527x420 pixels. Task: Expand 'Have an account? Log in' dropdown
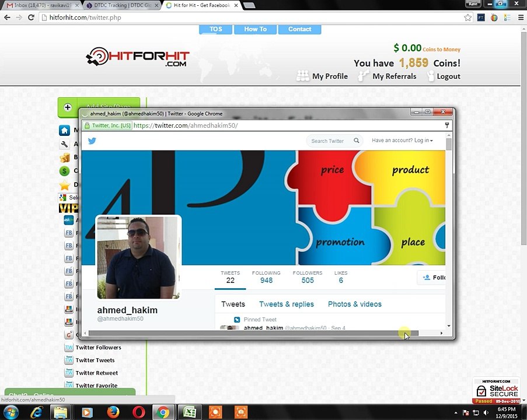pos(402,141)
